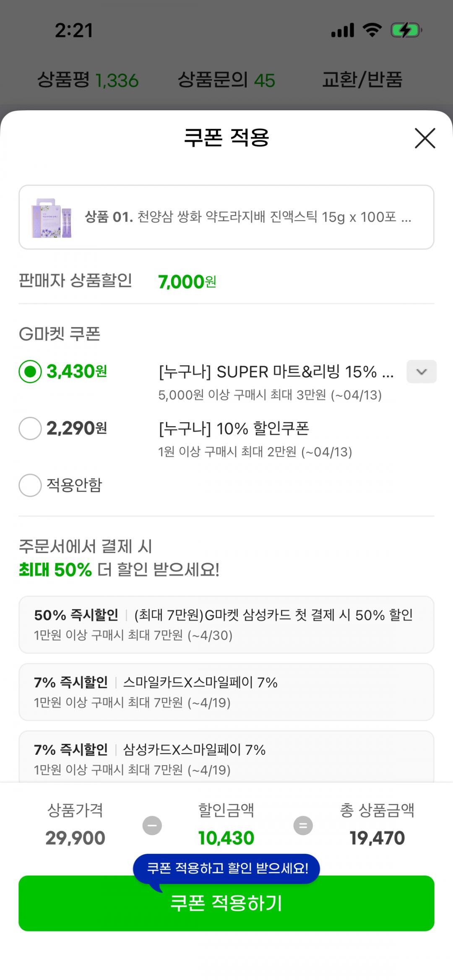Image resolution: width=453 pixels, height=980 pixels.
Task: Tap the minus circle icon by 할인금액
Action: (152, 826)
